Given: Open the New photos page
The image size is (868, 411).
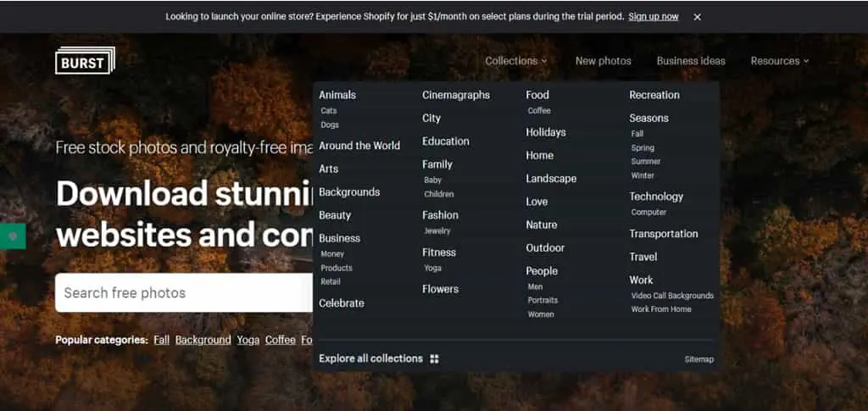Looking at the screenshot, I should [603, 61].
